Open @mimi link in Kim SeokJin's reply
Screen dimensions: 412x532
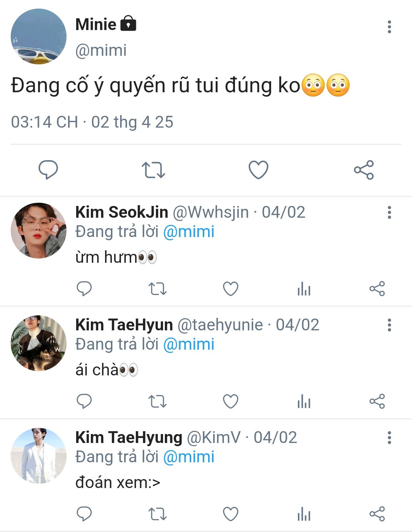pos(188,232)
